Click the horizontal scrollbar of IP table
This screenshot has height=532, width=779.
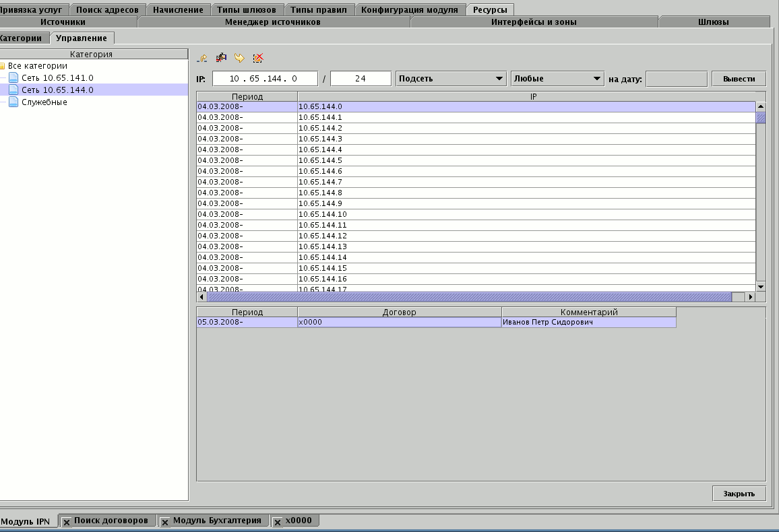pyautogui.click(x=468, y=297)
